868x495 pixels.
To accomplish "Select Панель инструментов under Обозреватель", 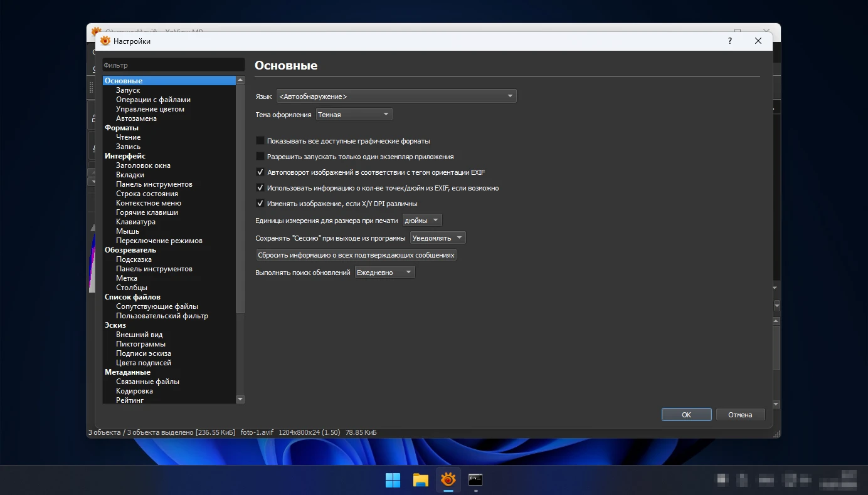I will (154, 269).
